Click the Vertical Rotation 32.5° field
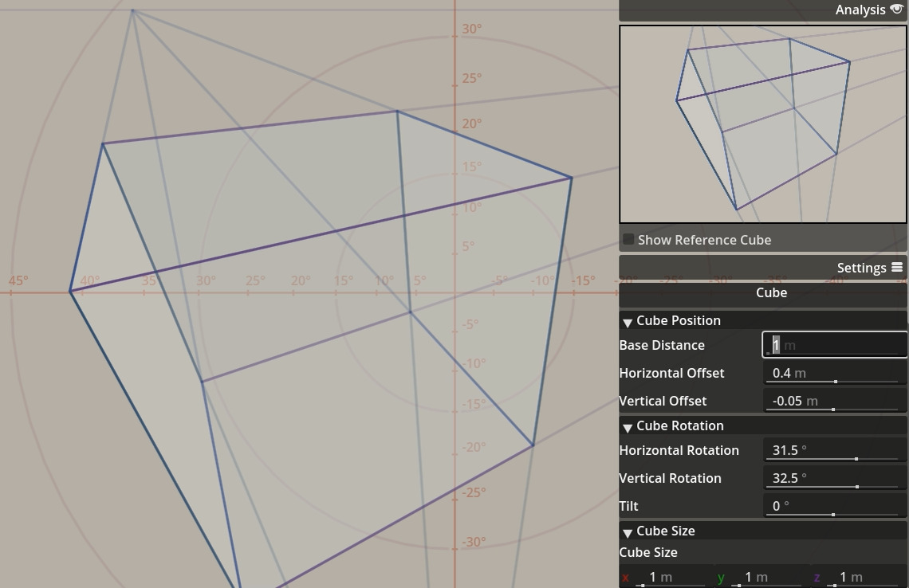909x588 pixels. (x=834, y=478)
